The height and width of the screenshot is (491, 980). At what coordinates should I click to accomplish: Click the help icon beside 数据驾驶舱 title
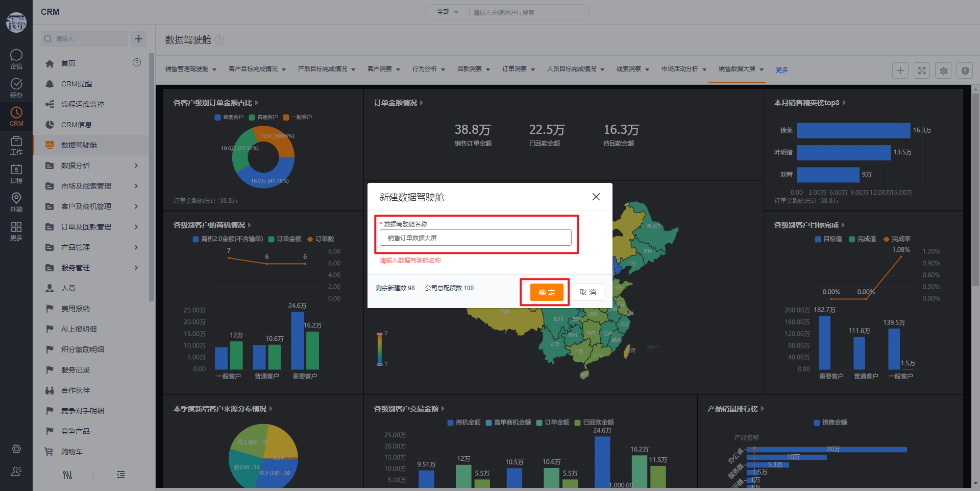tap(219, 40)
